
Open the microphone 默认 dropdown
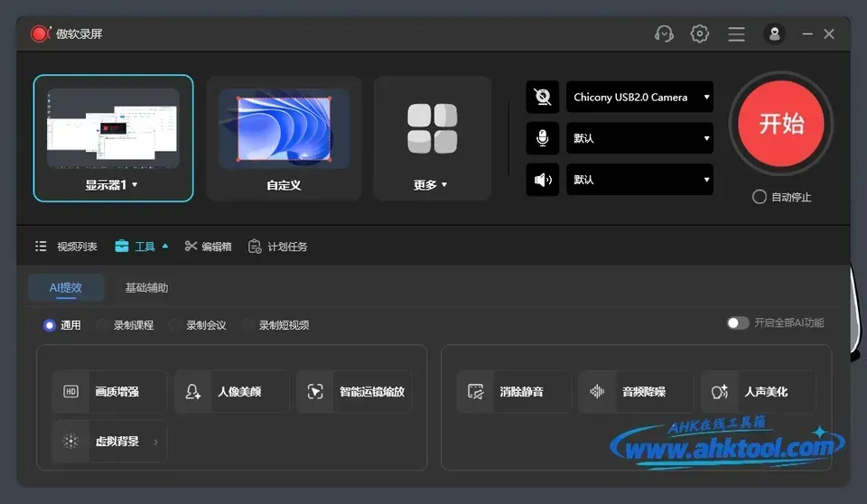[639, 138]
